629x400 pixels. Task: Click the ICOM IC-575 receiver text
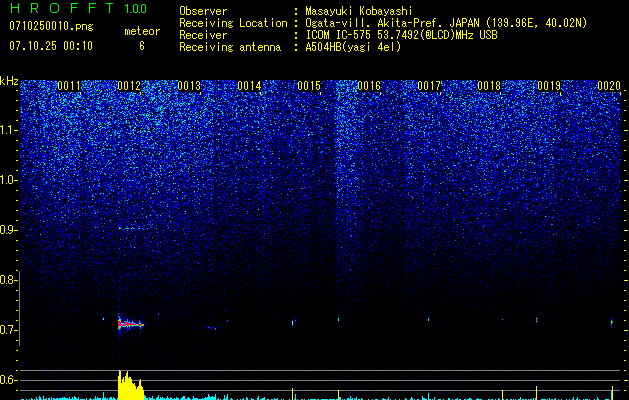(x=401, y=35)
